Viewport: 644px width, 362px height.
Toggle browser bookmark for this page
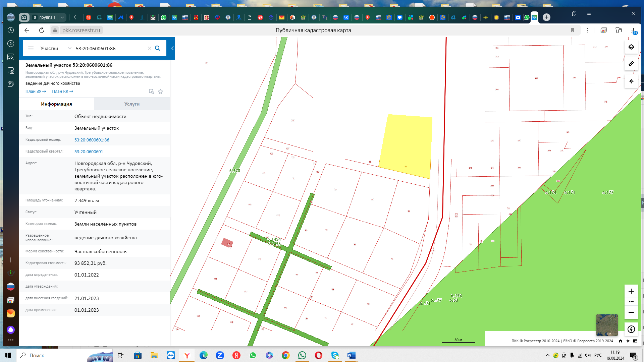coord(573,30)
